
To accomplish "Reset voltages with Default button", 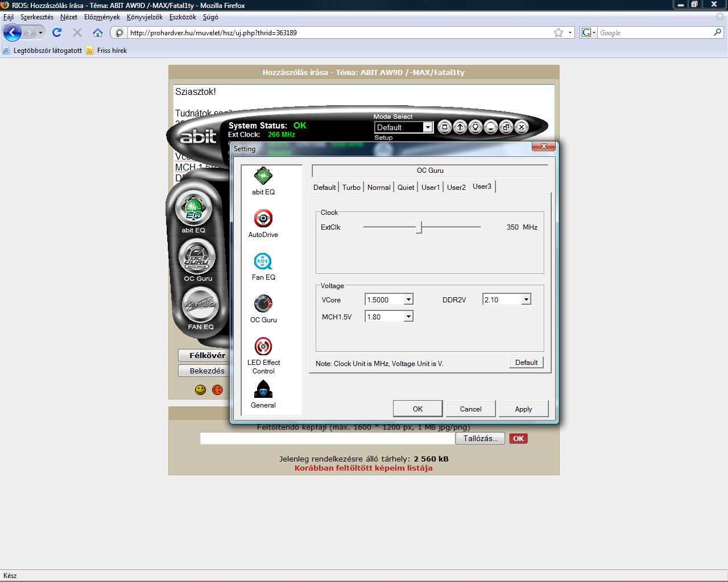I will tap(526, 363).
